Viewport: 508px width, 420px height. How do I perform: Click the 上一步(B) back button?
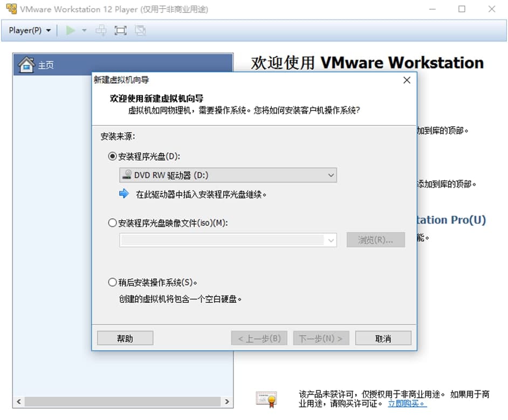point(259,339)
